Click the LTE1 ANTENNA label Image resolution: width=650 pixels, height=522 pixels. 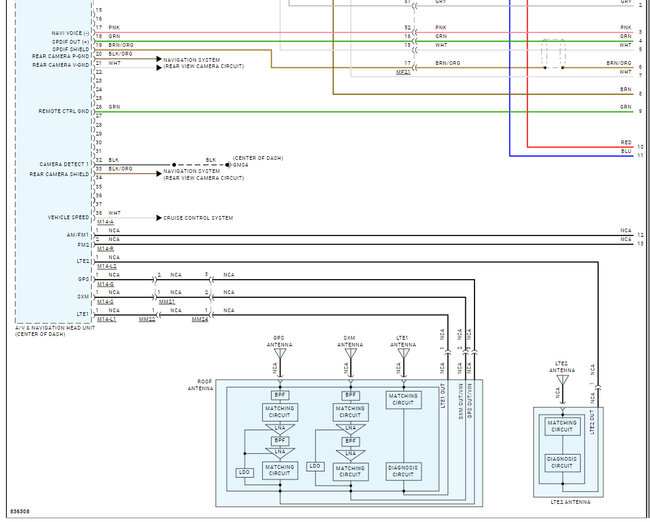pos(403,341)
